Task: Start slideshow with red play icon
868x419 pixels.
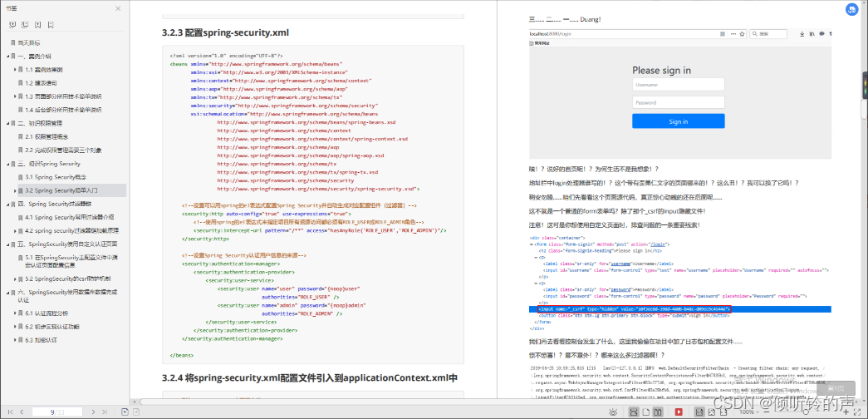Action: [x=679, y=412]
